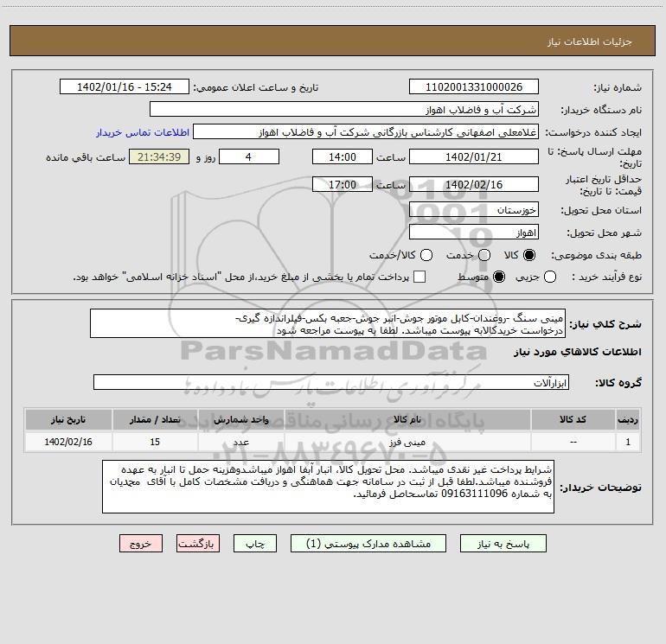Screen dimensions: 666x644
Task: Click the announcement date and time field
Action: pyautogui.click(x=125, y=87)
